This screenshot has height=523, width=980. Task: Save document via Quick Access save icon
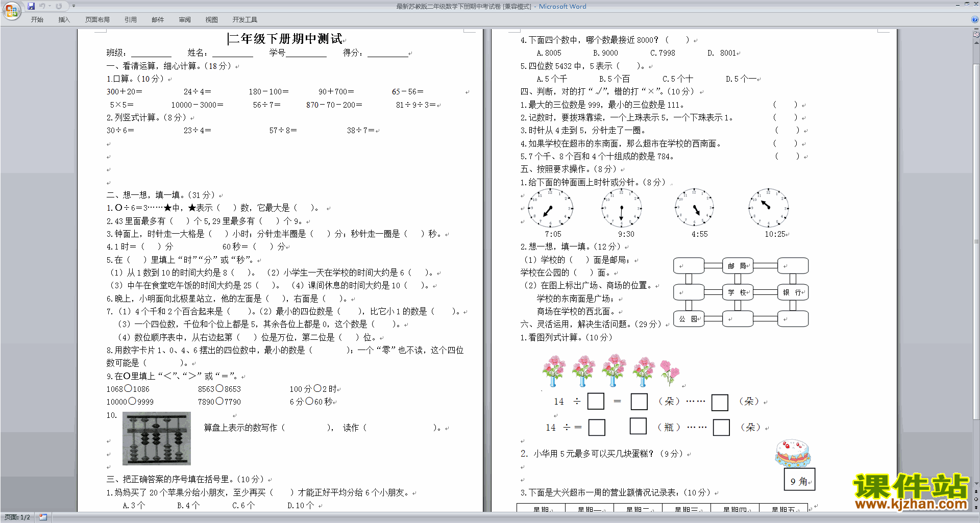(x=31, y=6)
